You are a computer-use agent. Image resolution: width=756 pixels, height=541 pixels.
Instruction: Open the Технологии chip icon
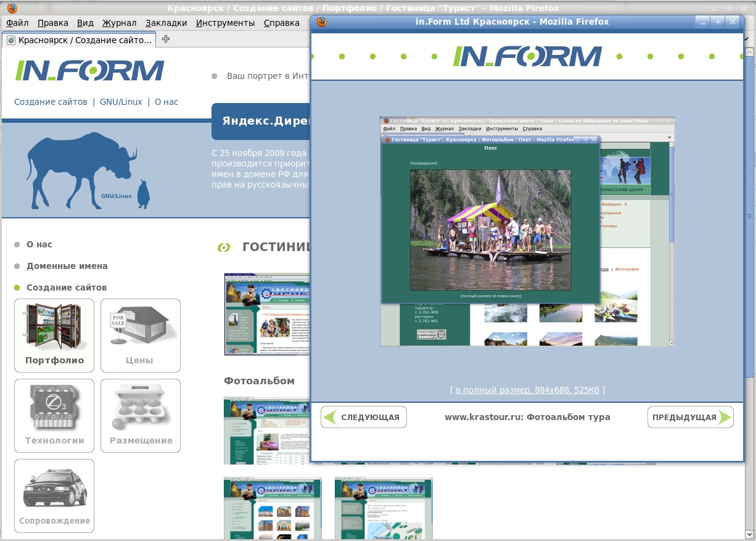54,415
